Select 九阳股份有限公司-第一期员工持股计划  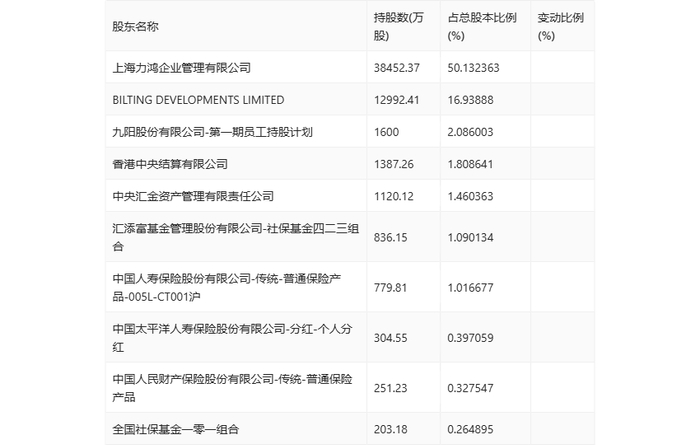[x=212, y=132]
